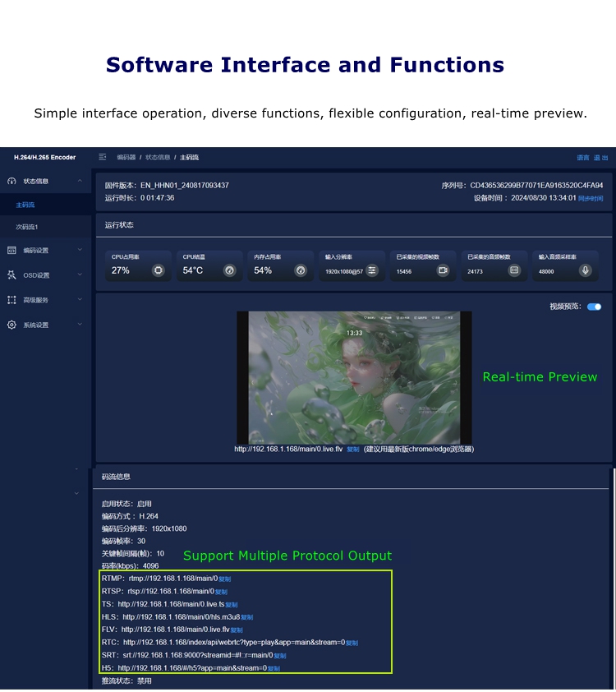Click the video frames camera icon

(x=444, y=270)
